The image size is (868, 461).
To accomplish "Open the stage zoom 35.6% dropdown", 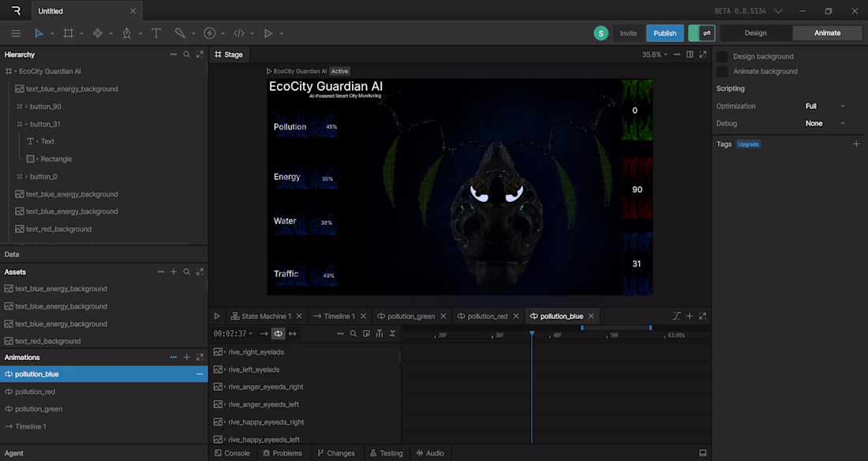I will pos(654,54).
